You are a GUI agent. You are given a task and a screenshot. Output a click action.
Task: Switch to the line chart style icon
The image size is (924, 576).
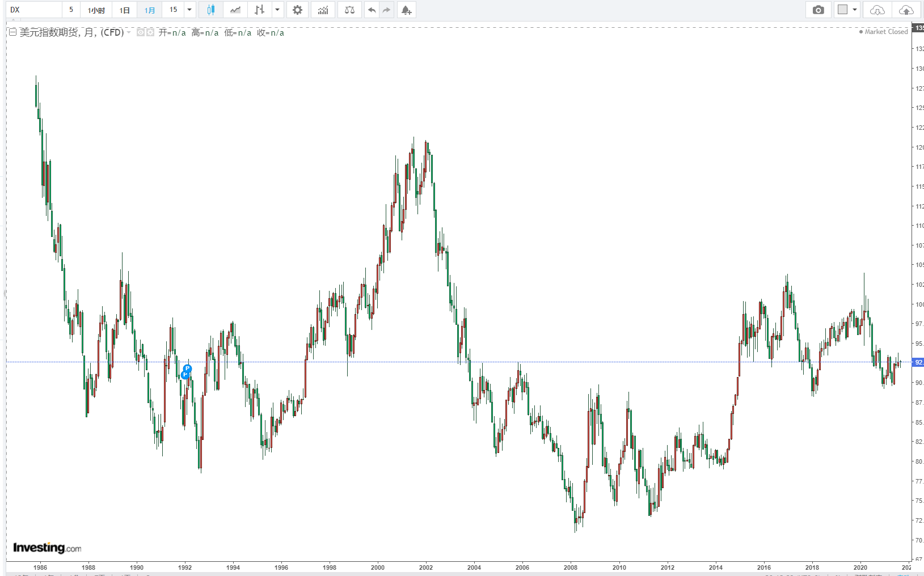[235, 10]
